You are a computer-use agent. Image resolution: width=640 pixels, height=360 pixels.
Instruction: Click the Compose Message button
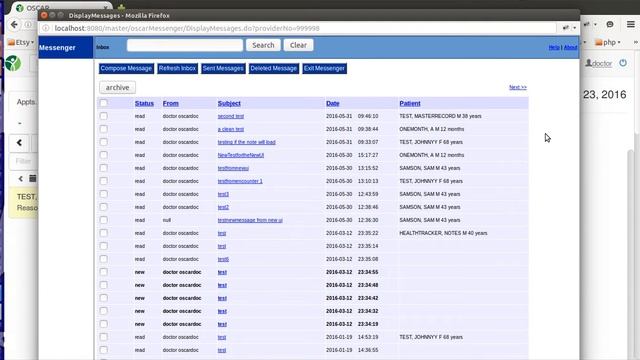[x=126, y=69]
